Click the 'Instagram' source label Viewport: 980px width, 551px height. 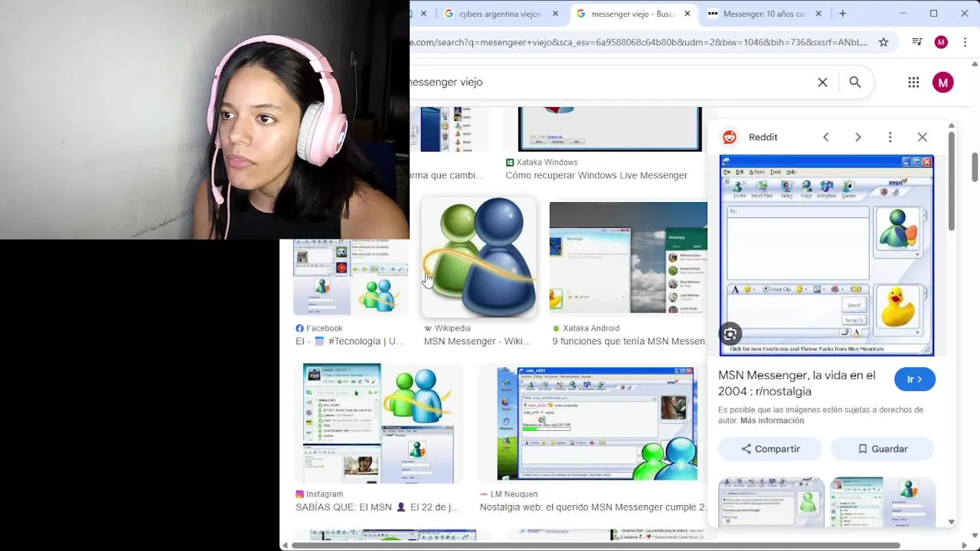pyautogui.click(x=325, y=494)
